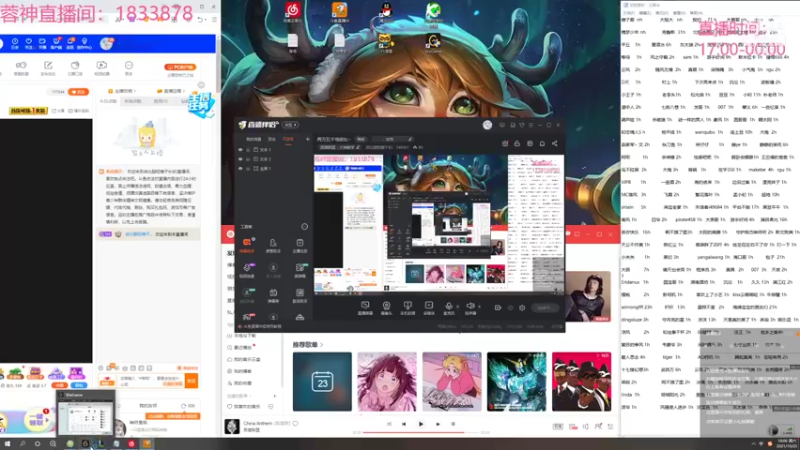Click the orange send button in chat input
The width and height of the screenshot is (800, 450).
point(191,381)
